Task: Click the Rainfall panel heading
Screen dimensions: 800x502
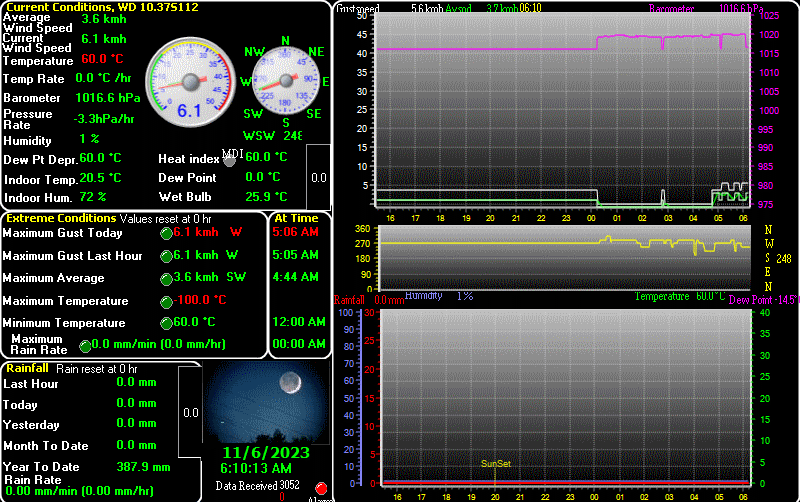Action: [27, 368]
